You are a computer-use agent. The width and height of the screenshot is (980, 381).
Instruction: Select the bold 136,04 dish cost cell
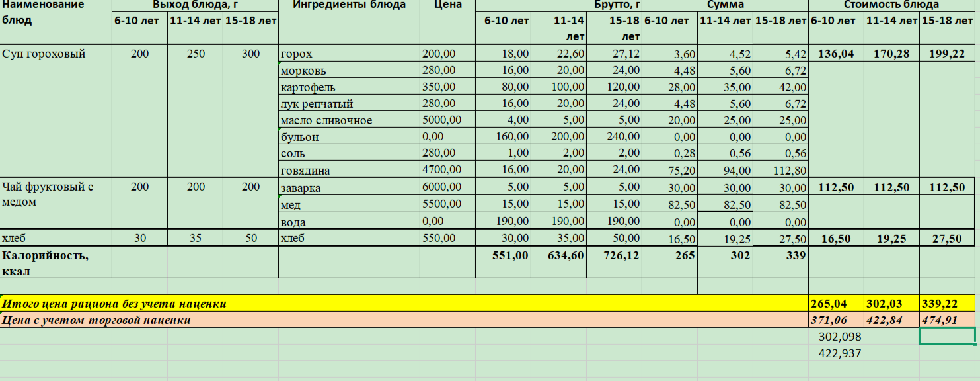coord(836,54)
